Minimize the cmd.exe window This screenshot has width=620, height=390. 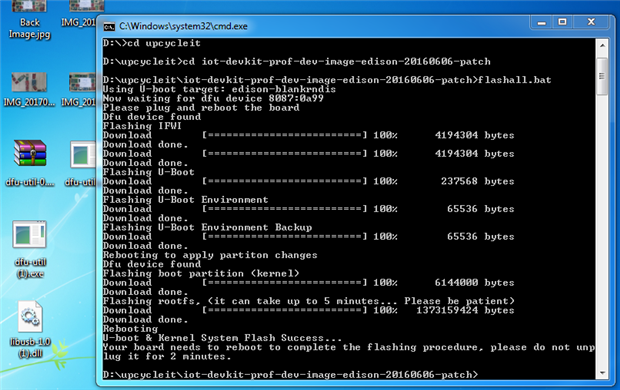[x=542, y=23]
